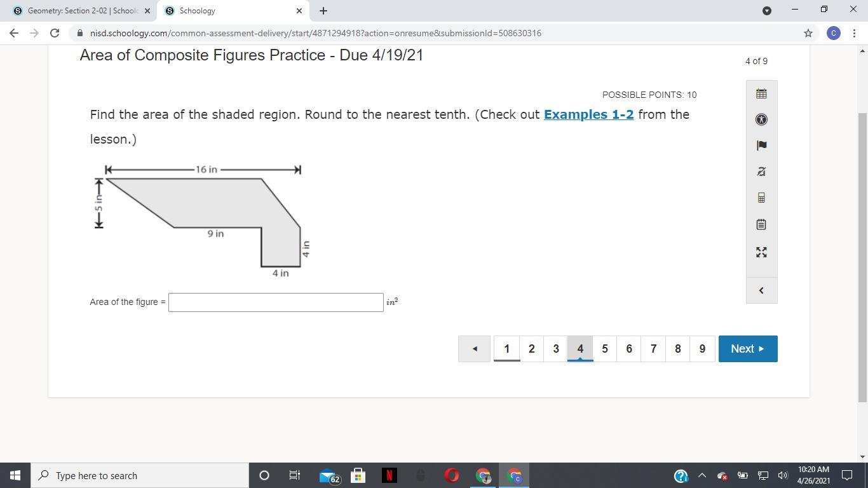868x488 pixels.
Task: Click the Area of the figure answer box
Action: click(x=276, y=302)
